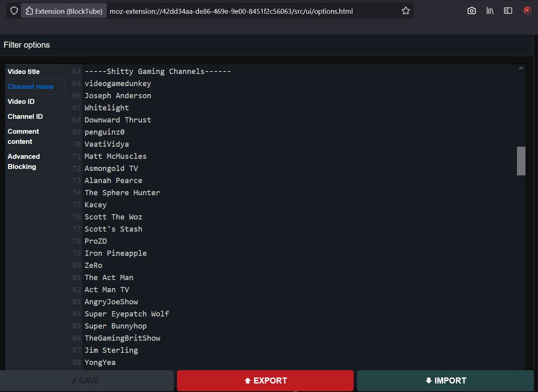Click the red EXPORT button
The width and height of the screenshot is (538, 392).
click(x=265, y=381)
